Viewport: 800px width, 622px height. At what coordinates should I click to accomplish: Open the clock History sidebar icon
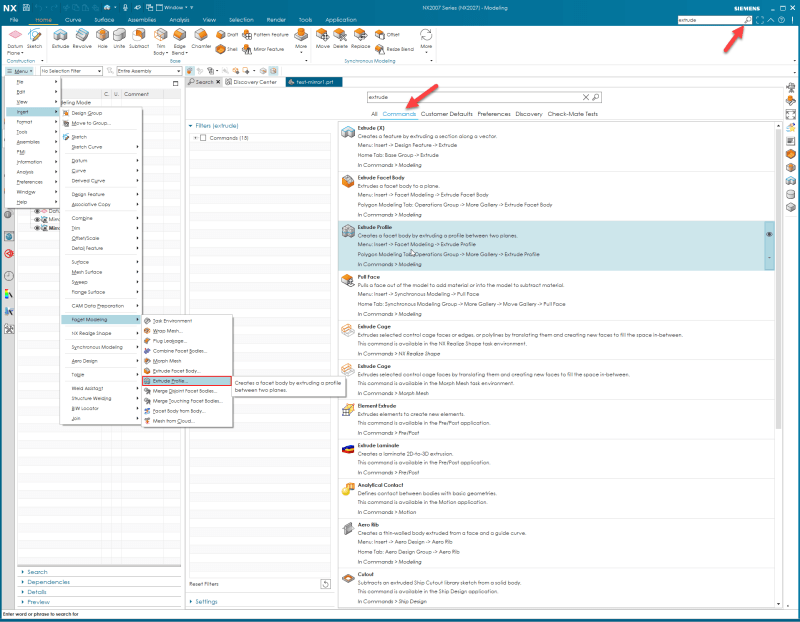pyautogui.click(x=9, y=276)
